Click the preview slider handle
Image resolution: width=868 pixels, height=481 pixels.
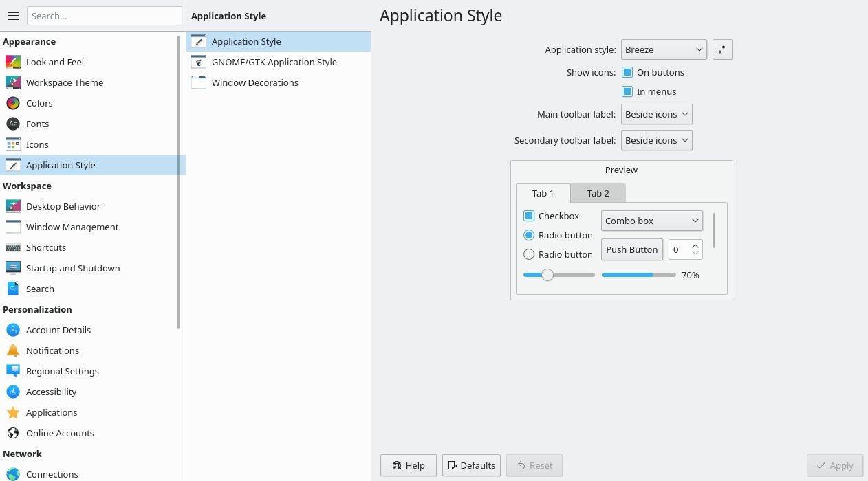point(547,275)
